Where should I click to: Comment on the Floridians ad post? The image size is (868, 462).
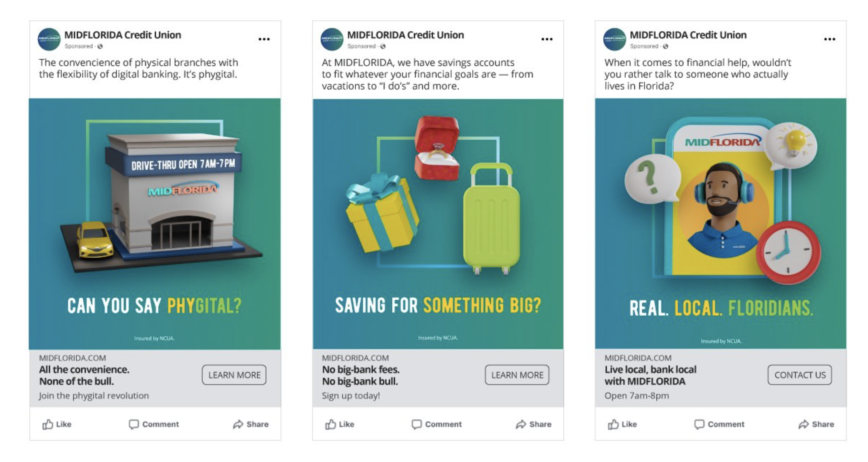[719, 424]
